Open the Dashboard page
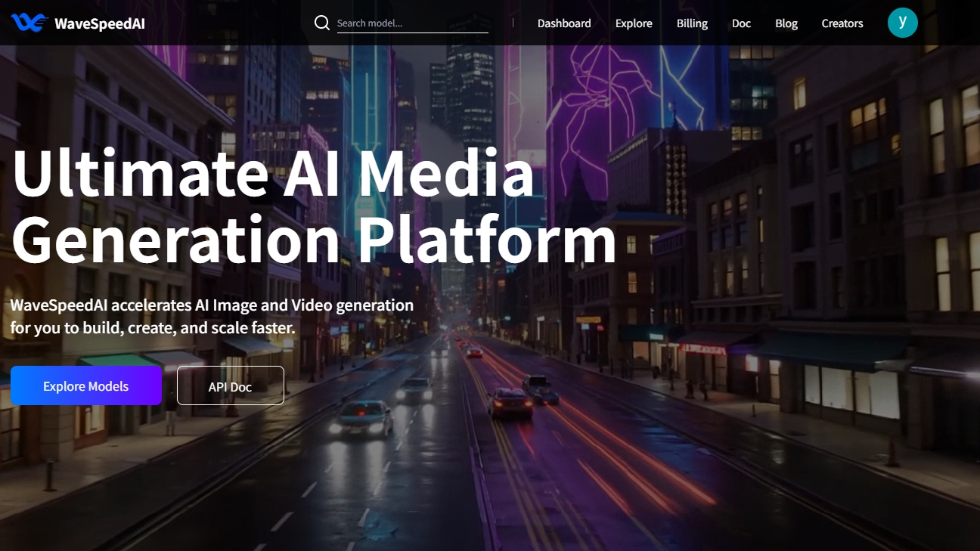Screen dimensions: 980x551 pyautogui.click(x=564, y=23)
